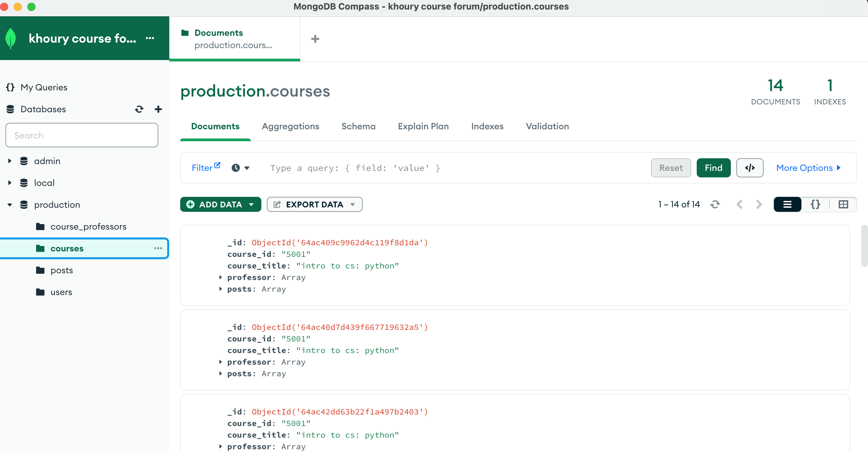Refresh the documents list results
The image size is (868, 453).
(x=715, y=204)
